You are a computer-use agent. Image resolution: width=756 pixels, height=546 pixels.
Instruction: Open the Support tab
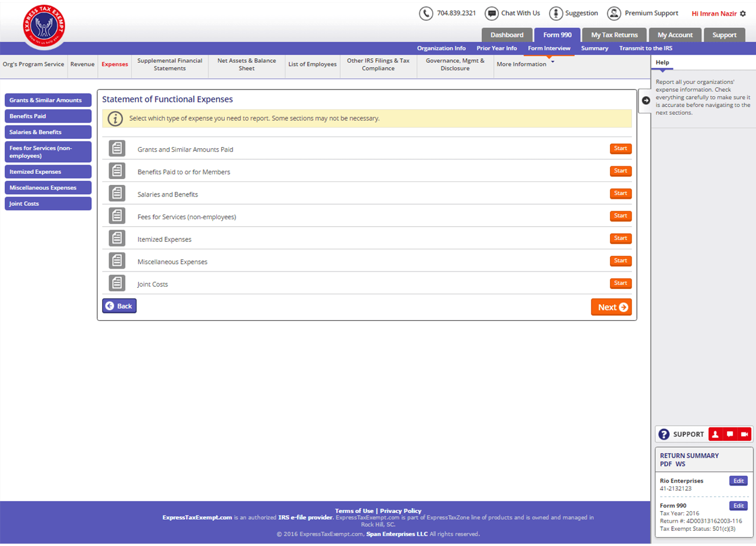coord(724,35)
